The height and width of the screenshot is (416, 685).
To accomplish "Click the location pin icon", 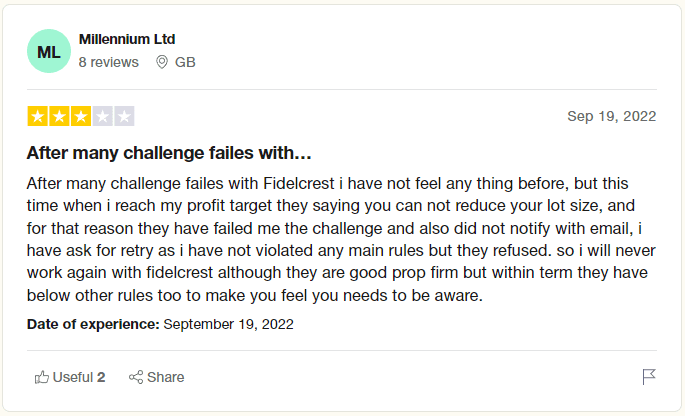I will point(162,62).
